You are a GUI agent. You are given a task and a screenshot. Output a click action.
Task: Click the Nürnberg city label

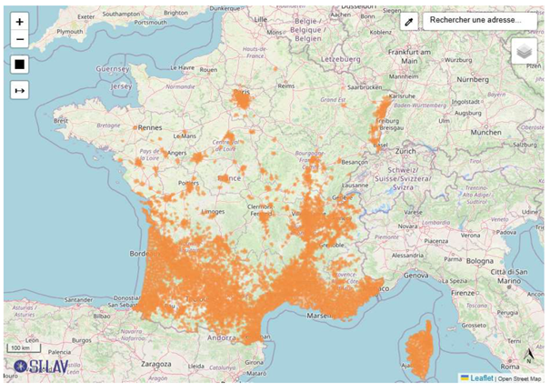click(x=473, y=80)
